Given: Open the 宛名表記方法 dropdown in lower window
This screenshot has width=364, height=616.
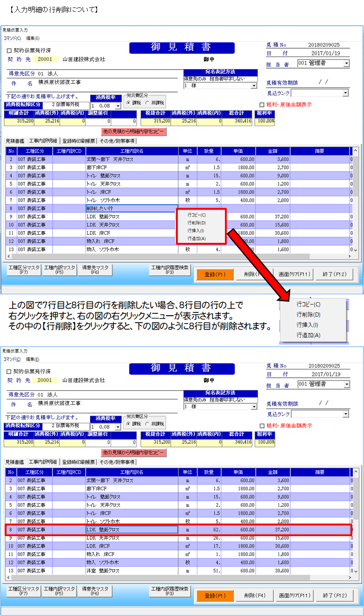Looking at the screenshot, I should (254, 407).
